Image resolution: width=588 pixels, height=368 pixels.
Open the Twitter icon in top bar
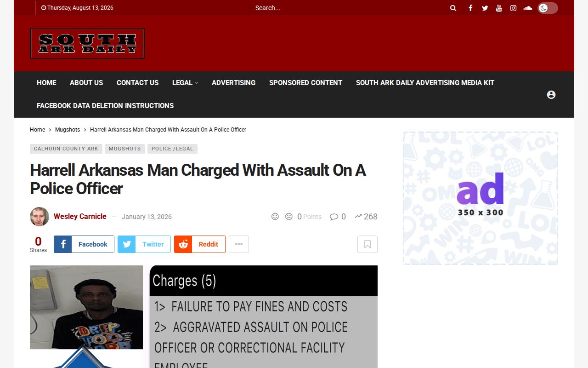tap(485, 8)
